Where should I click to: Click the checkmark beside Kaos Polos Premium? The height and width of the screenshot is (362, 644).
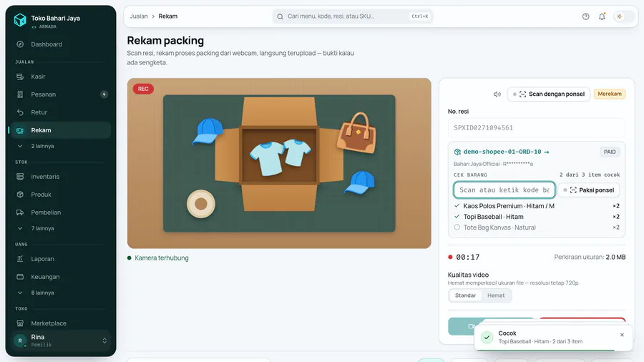click(457, 205)
